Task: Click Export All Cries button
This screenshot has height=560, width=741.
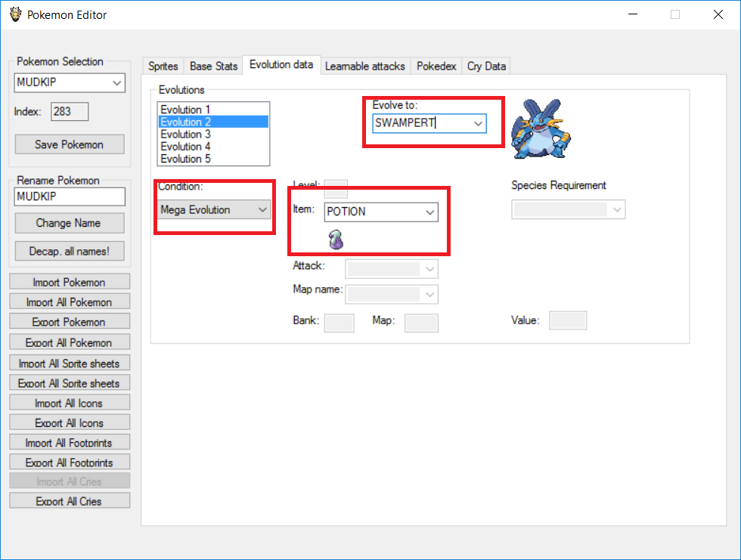Action: coord(70,501)
